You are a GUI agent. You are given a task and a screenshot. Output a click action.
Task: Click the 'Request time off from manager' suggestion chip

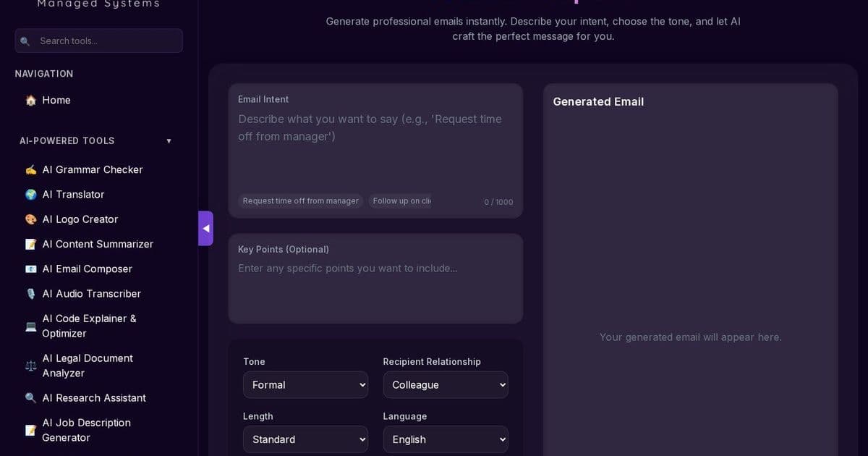coord(300,200)
